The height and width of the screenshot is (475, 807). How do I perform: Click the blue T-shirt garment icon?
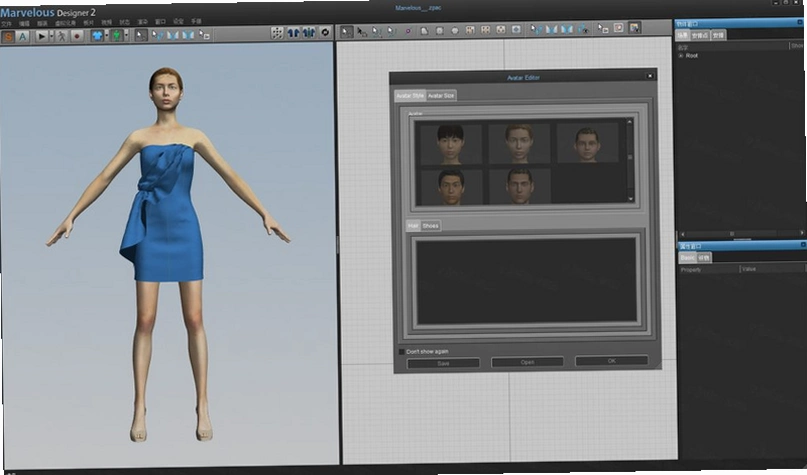pos(97,36)
